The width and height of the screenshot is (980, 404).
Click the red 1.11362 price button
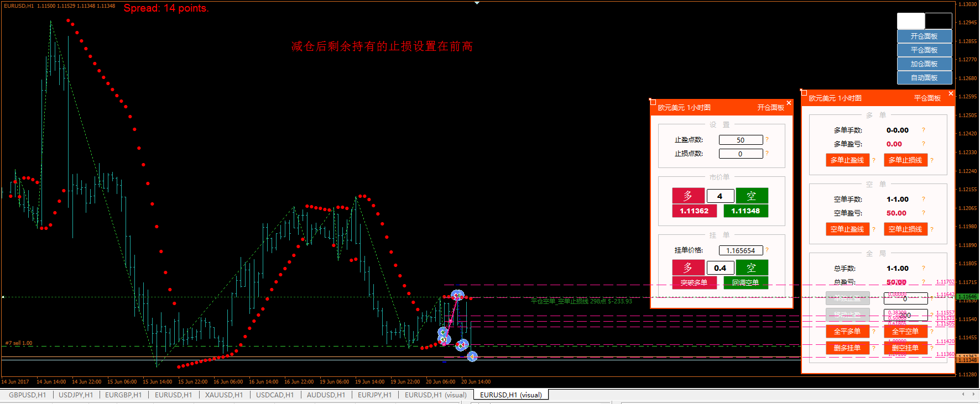tap(694, 211)
